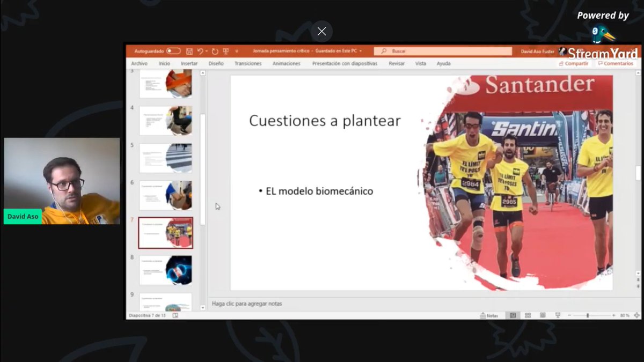Viewport: 644px width, 362px height.
Task: Open the Diseño tab
Action: click(x=216, y=63)
